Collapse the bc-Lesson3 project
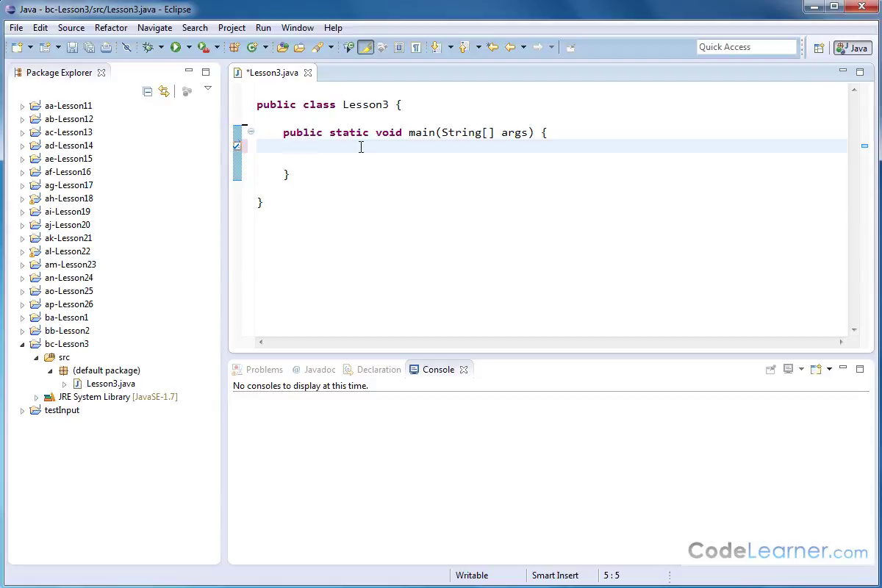This screenshot has width=882, height=588. click(x=22, y=344)
